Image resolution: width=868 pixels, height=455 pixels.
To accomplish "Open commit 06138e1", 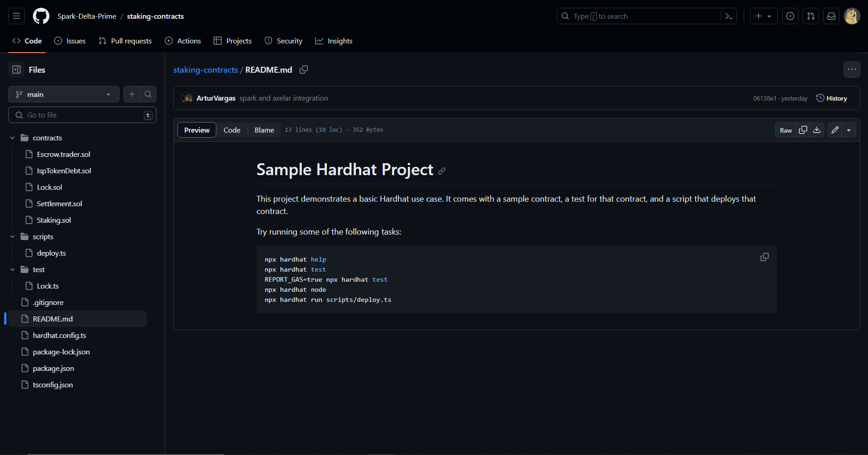I will pyautogui.click(x=765, y=98).
